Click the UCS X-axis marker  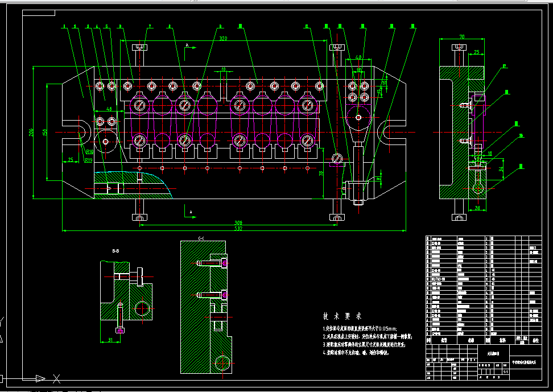[56, 379]
